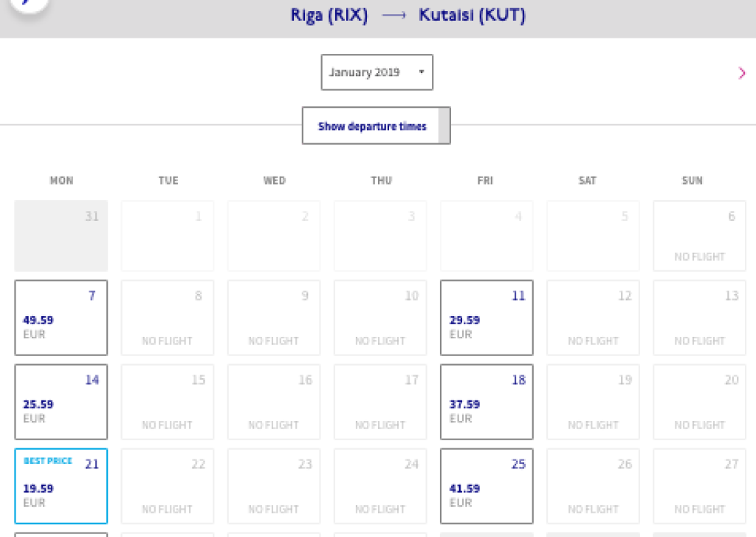Image resolution: width=756 pixels, height=537 pixels.
Task: Click the Riga (RIX) origin label
Action: (x=329, y=16)
